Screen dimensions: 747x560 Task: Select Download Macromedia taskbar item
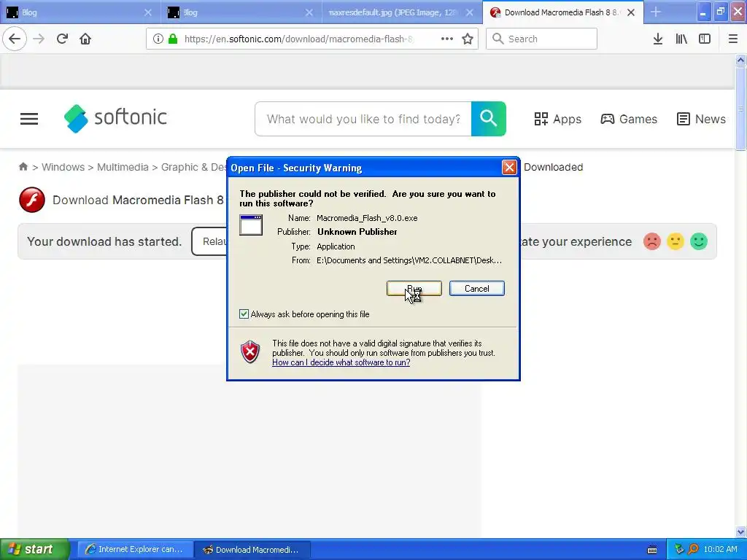point(252,549)
